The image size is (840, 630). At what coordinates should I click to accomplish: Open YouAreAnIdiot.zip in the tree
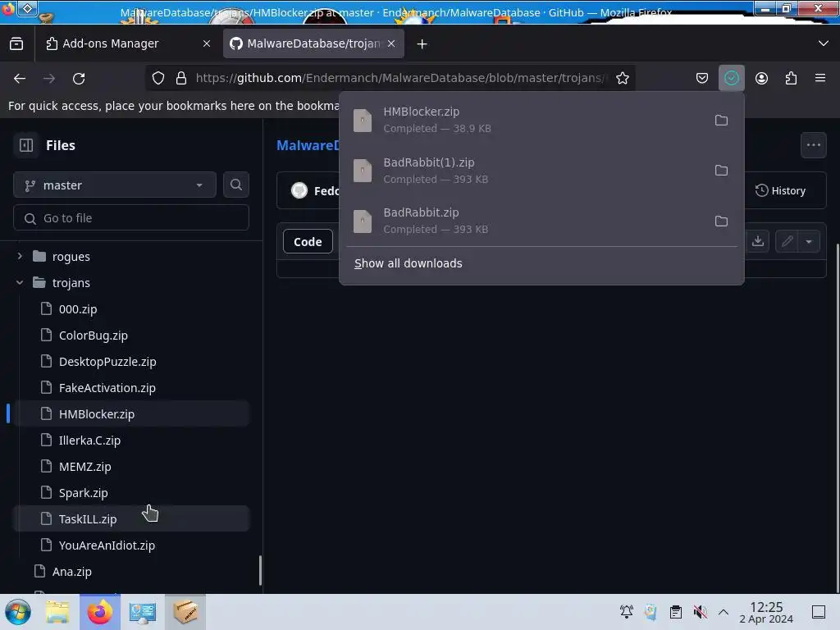point(107,546)
